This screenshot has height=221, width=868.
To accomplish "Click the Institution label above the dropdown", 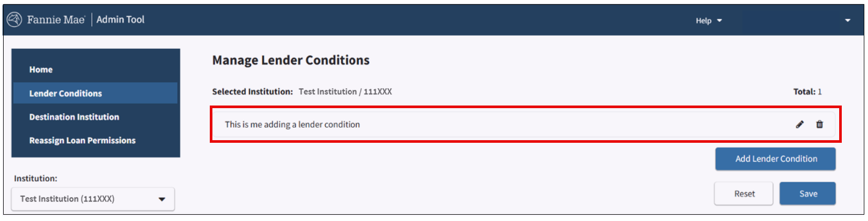I will pos(36,178).
